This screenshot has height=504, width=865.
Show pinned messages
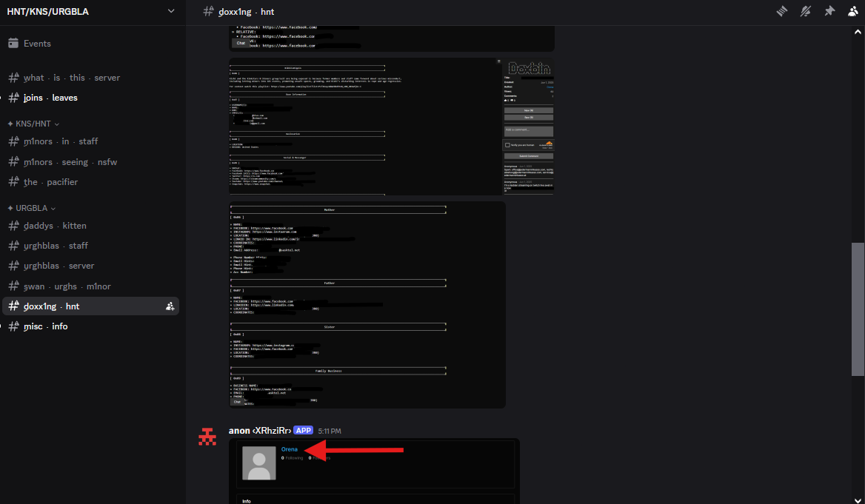[829, 11]
